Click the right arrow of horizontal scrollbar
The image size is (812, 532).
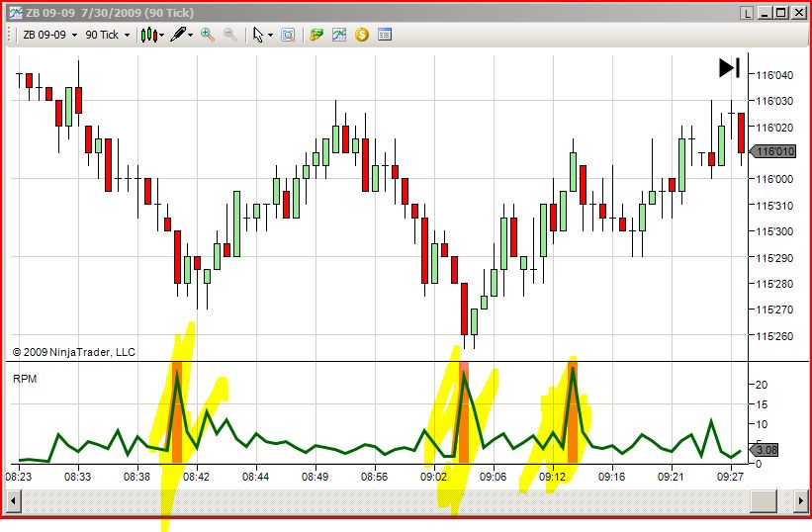coord(801,500)
